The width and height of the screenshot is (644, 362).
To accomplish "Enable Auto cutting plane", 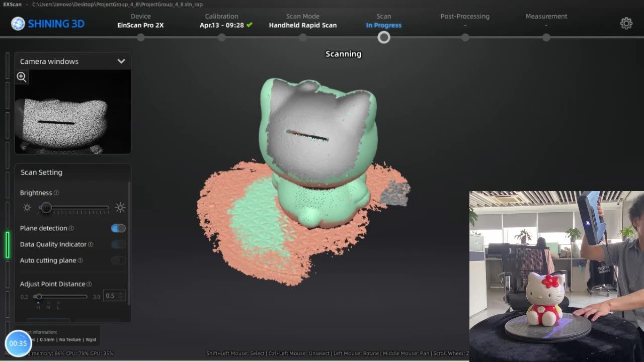I will 119,260.
